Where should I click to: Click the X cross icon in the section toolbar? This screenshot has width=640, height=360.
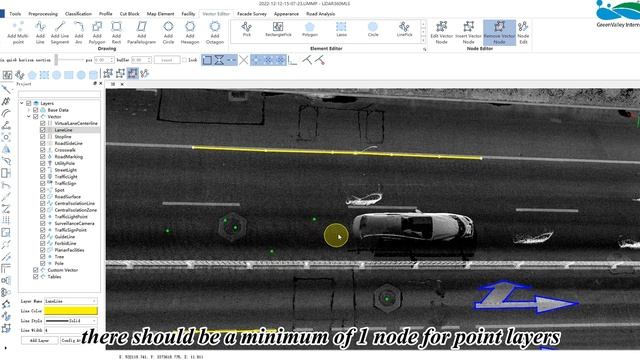(x=244, y=60)
